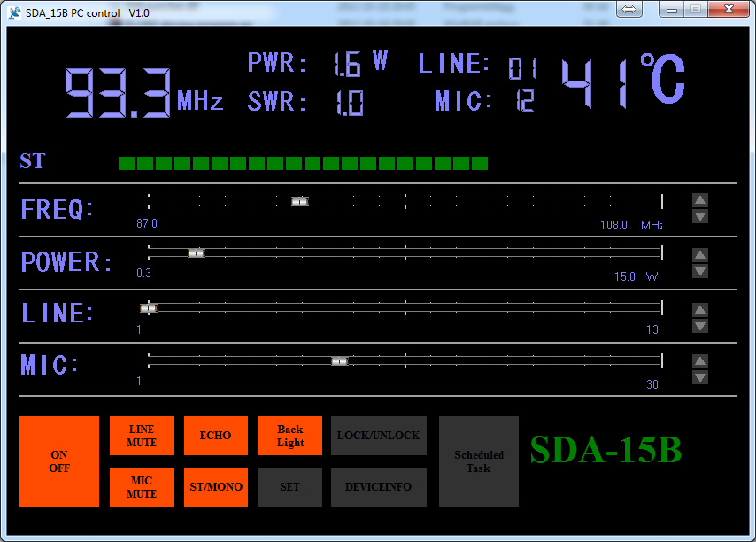756x542 pixels.
Task: Click the MIC up arrow
Action: [x=700, y=361]
